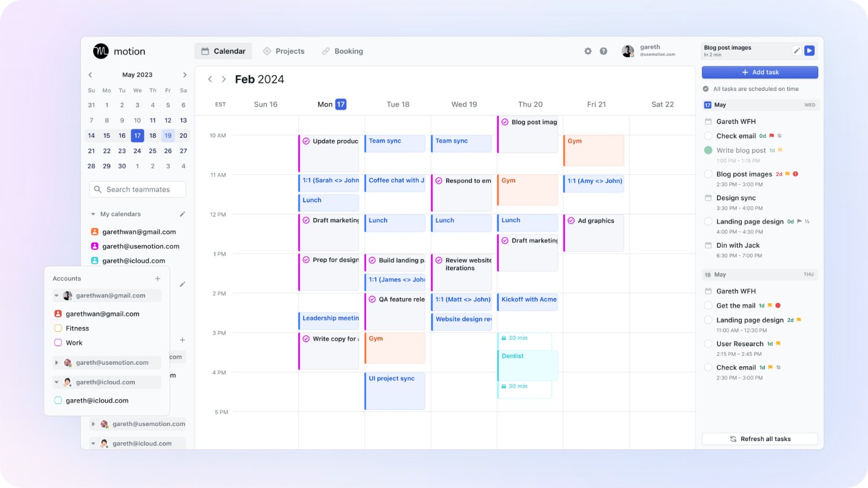Click the pencil edit icon for Blog post images
The image size is (868, 488).
[x=797, y=51]
